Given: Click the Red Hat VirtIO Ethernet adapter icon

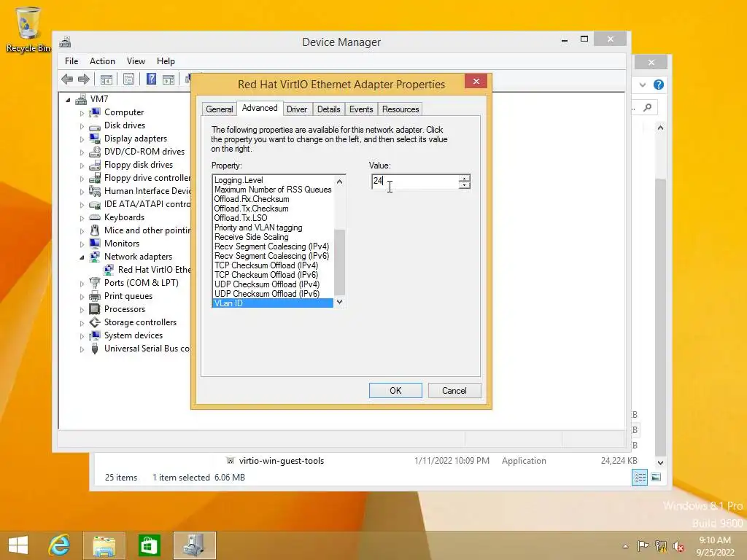Looking at the screenshot, I should tap(109, 270).
